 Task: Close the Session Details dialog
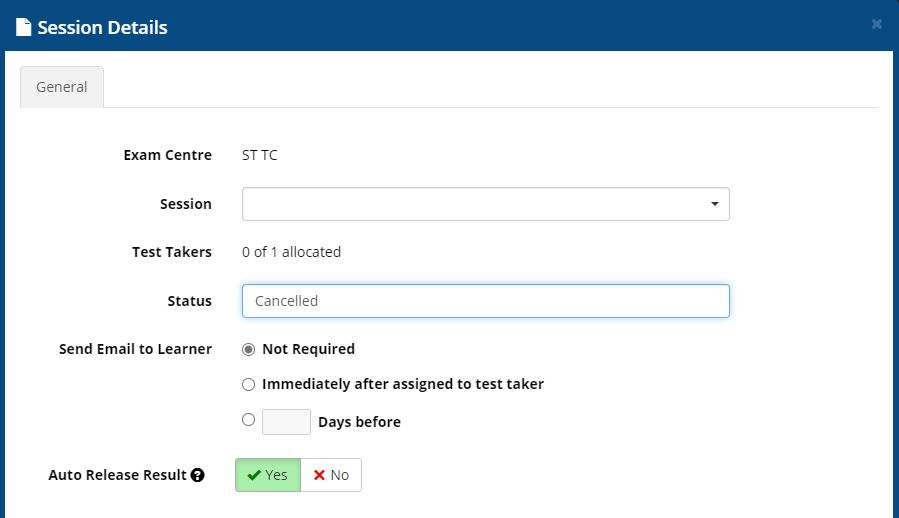[877, 24]
